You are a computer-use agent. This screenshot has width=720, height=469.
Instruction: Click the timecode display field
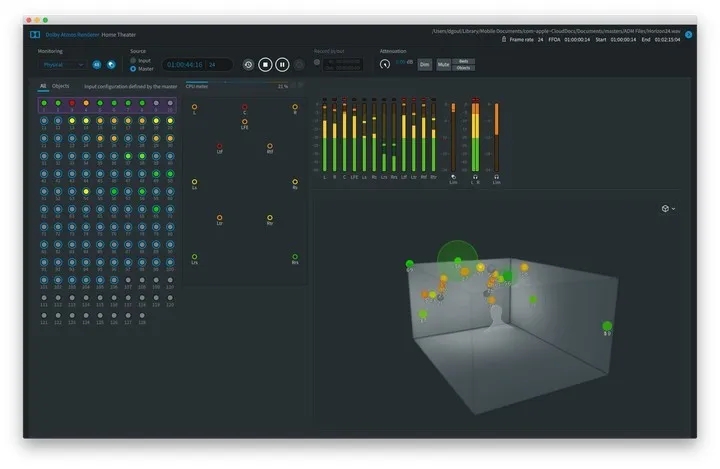[x=197, y=64]
